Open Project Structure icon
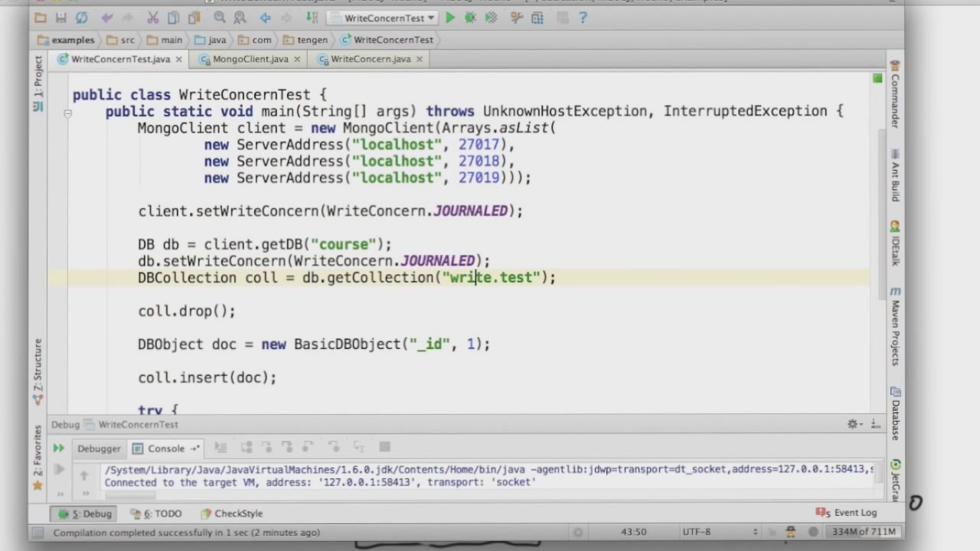Viewport: 980px width, 551px height. click(x=536, y=18)
